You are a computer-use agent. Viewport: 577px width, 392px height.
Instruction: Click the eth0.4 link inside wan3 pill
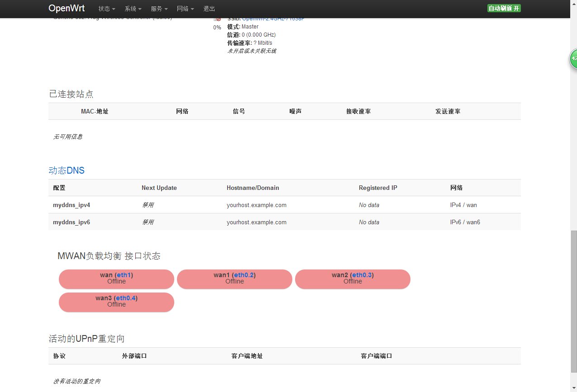pos(125,298)
